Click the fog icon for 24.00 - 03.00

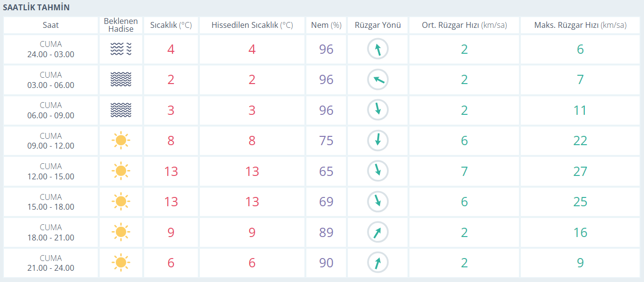121,49
